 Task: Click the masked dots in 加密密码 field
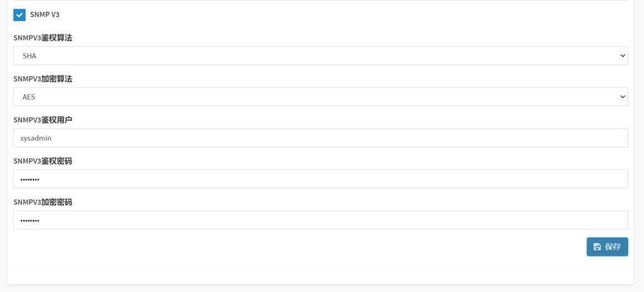[x=30, y=220]
